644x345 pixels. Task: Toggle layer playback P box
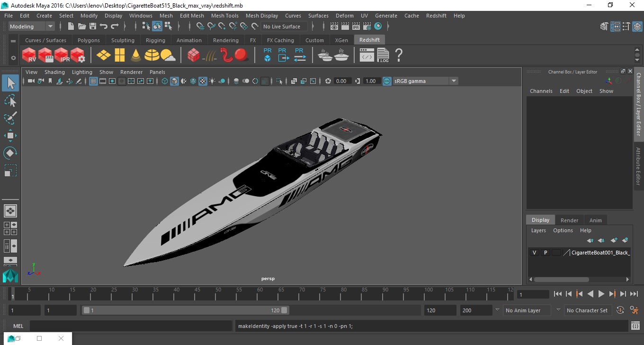pyautogui.click(x=545, y=253)
